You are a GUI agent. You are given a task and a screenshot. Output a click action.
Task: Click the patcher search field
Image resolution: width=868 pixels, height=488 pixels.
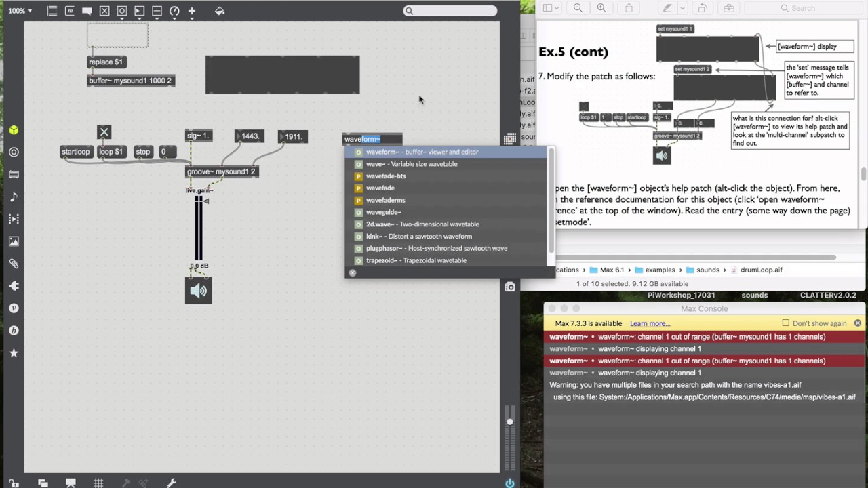coord(450,11)
